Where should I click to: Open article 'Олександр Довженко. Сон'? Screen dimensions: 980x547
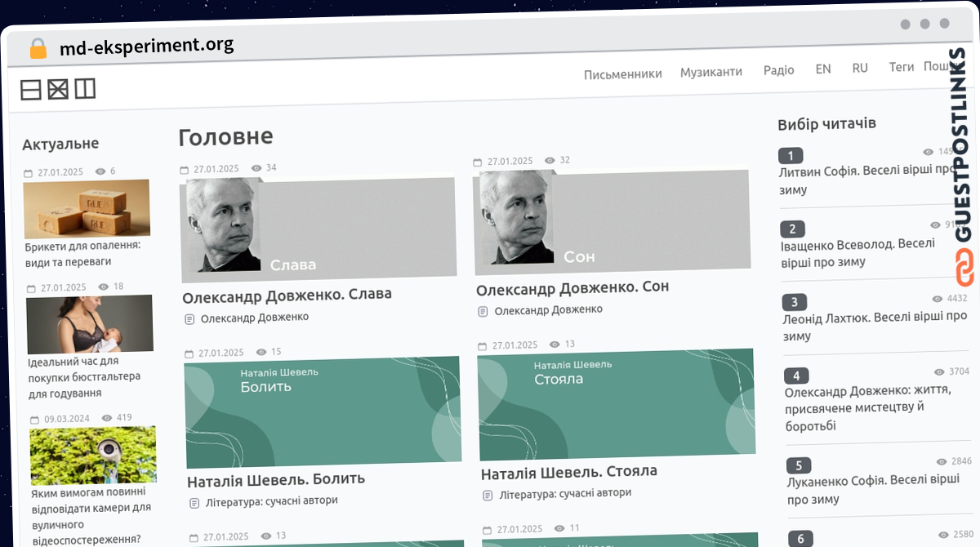[x=572, y=288]
